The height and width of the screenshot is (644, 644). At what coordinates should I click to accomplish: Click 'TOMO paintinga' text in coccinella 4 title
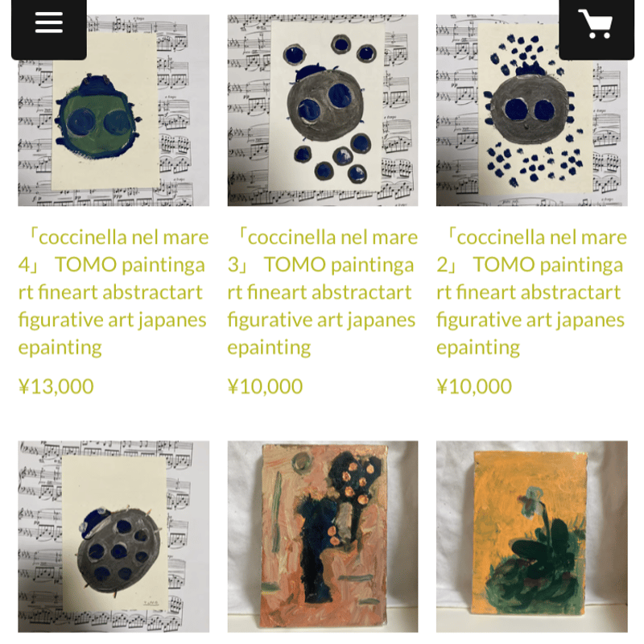[x=130, y=265]
